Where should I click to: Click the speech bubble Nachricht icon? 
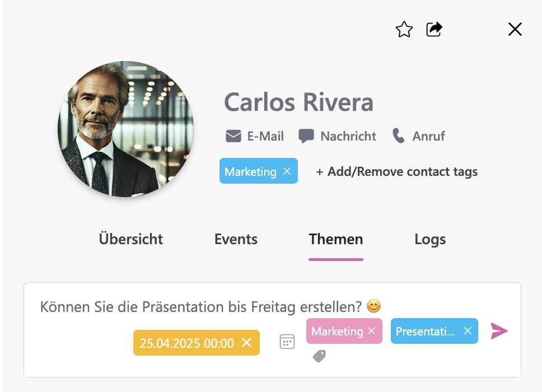point(306,136)
